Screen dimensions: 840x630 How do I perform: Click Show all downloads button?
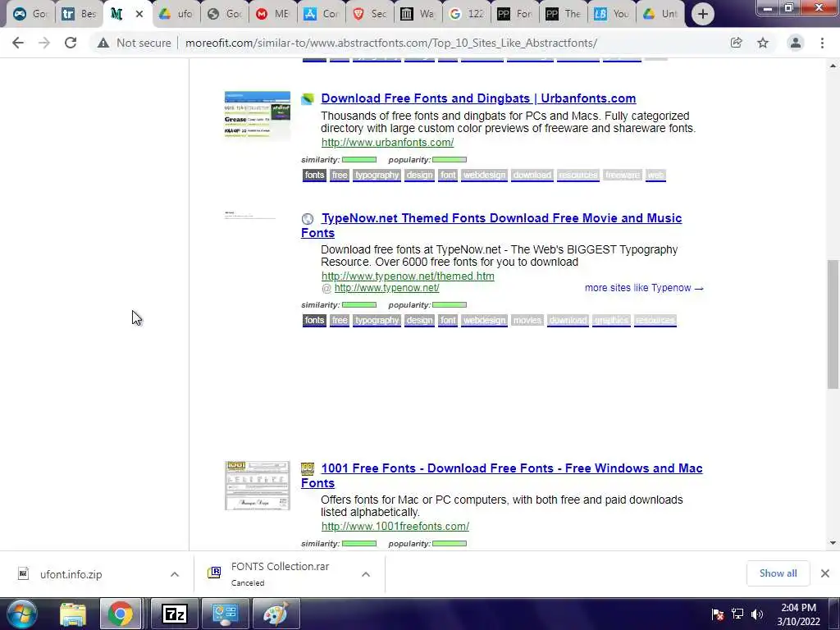778,573
